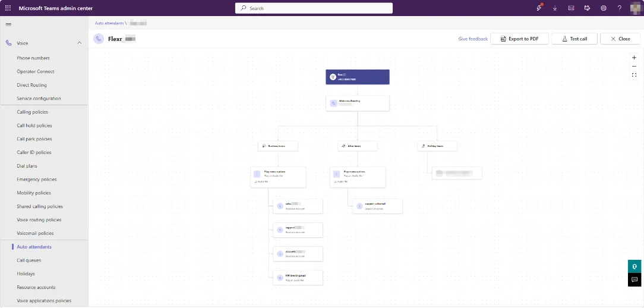Select the Welcome Greeting node

point(358,103)
